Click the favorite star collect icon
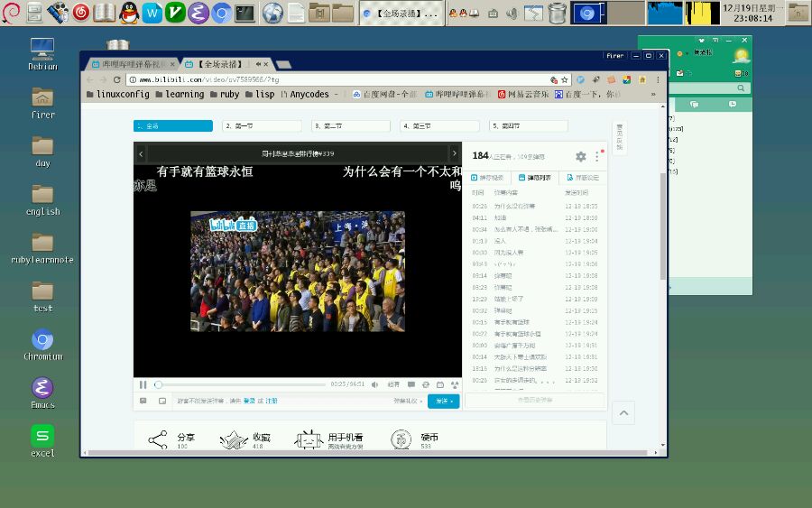Screen dimensions: 812x508 [234, 439]
